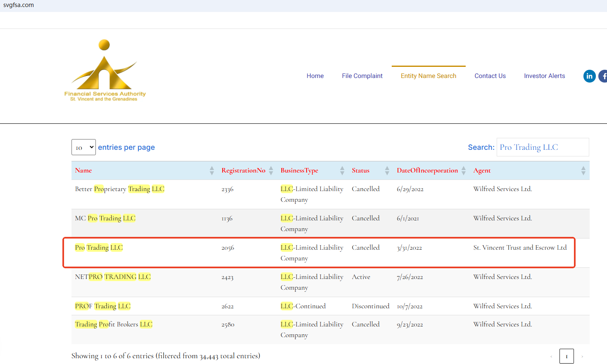Sort by DateOfIncorporation column arrows

point(464,170)
